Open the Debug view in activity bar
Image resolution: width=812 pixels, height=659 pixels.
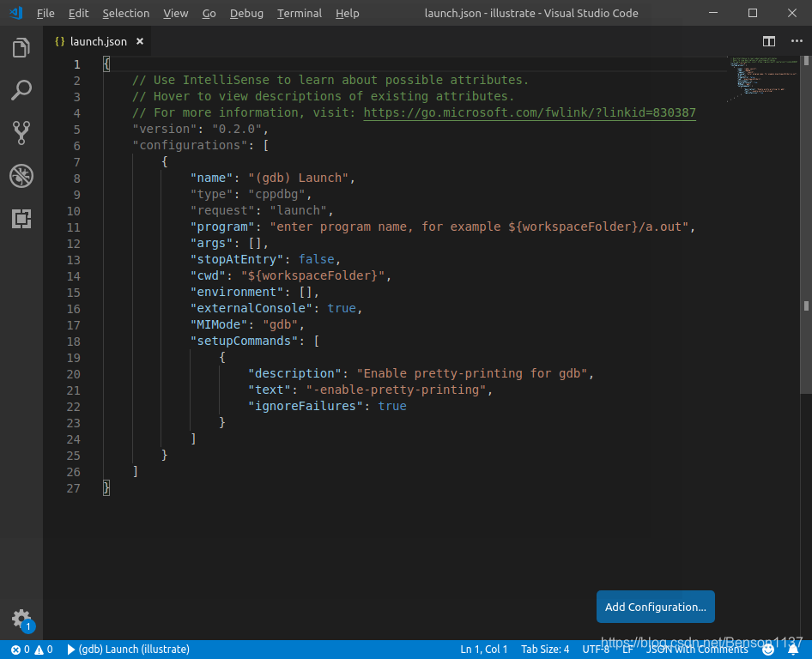pyautogui.click(x=21, y=176)
